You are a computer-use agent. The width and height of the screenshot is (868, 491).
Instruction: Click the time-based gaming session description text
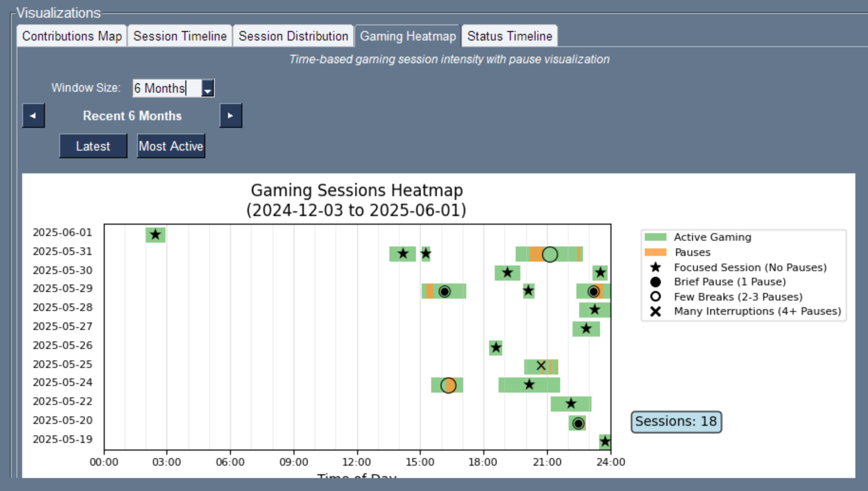coord(449,59)
